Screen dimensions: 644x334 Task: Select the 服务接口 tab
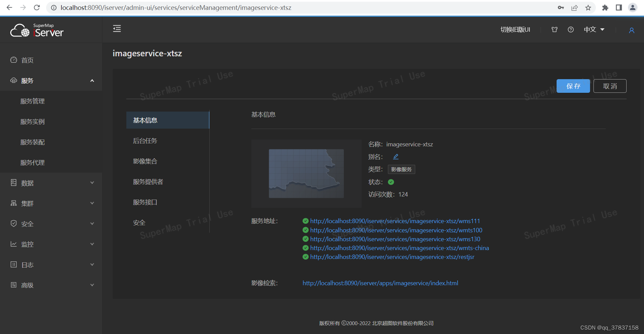coord(168,202)
